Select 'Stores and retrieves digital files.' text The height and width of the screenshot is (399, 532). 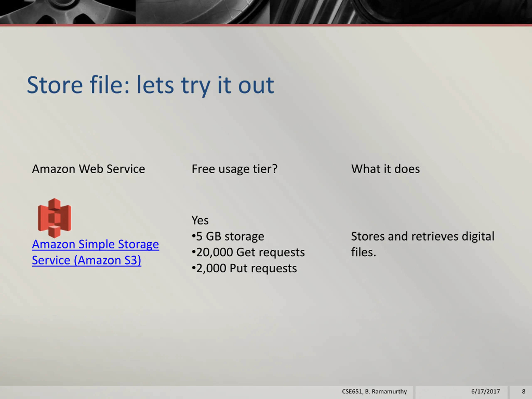click(x=422, y=244)
